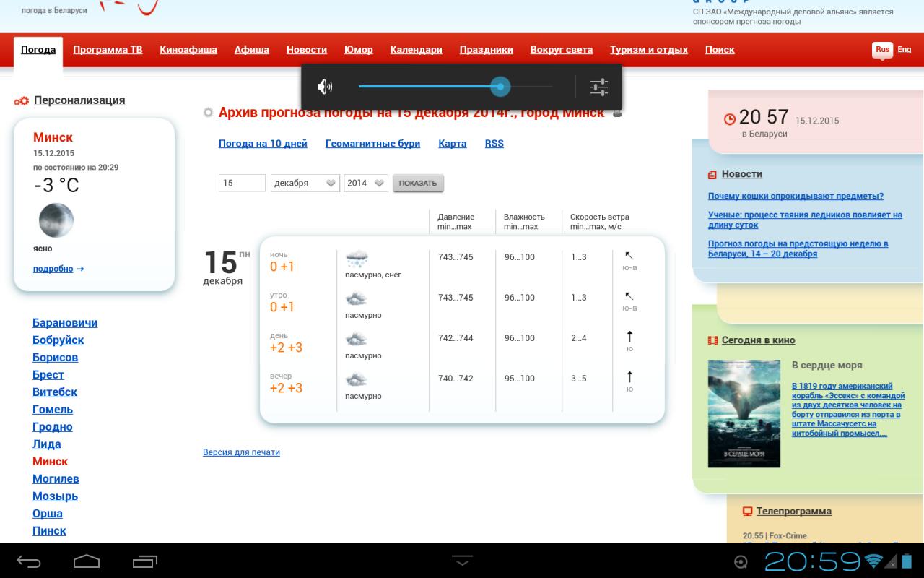This screenshot has width=924, height=578.
Task: Go to the Новости menu tab
Action: click(x=306, y=50)
